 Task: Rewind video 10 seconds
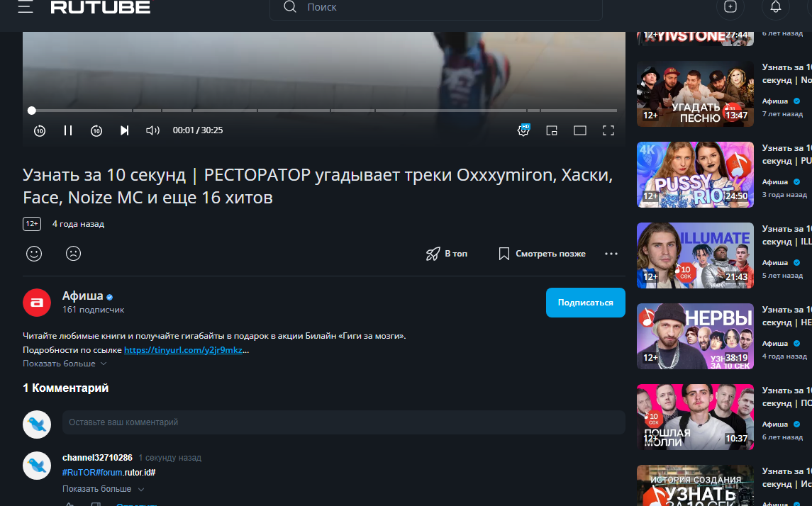pyautogui.click(x=40, y=130)
